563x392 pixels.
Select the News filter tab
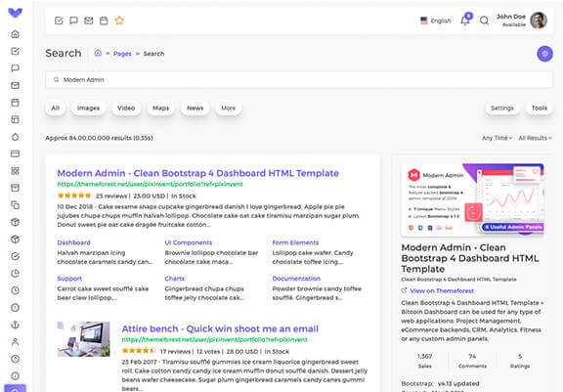coord(195,109)
